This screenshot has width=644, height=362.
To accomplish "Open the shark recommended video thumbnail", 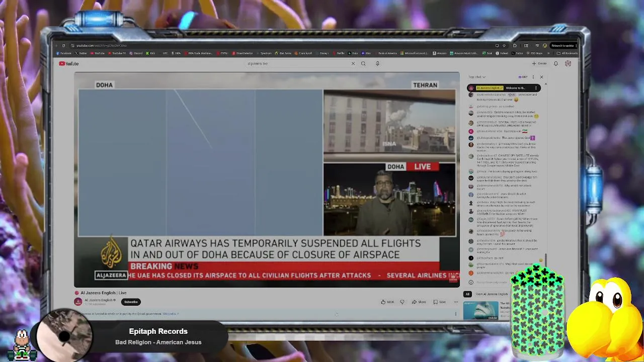I will coord(481,310).
